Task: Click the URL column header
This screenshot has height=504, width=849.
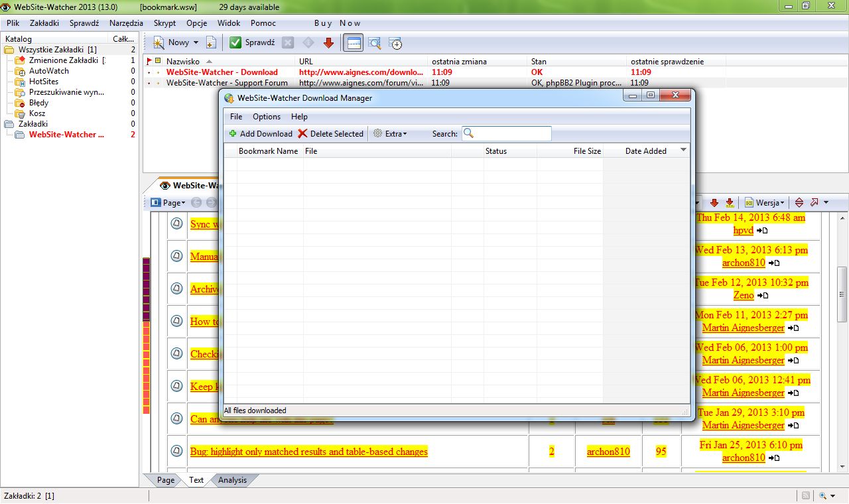Action: (x=362, y=61)
